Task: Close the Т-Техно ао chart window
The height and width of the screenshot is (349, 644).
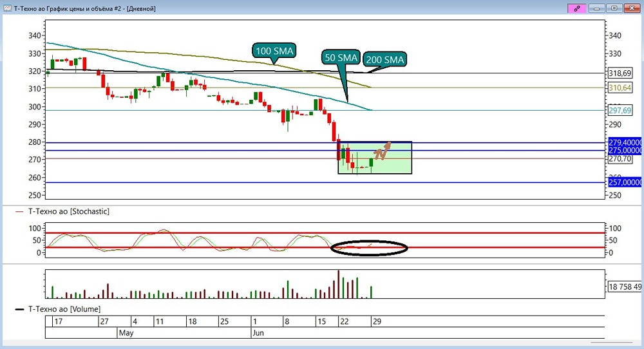Action: tap(632, 8)
